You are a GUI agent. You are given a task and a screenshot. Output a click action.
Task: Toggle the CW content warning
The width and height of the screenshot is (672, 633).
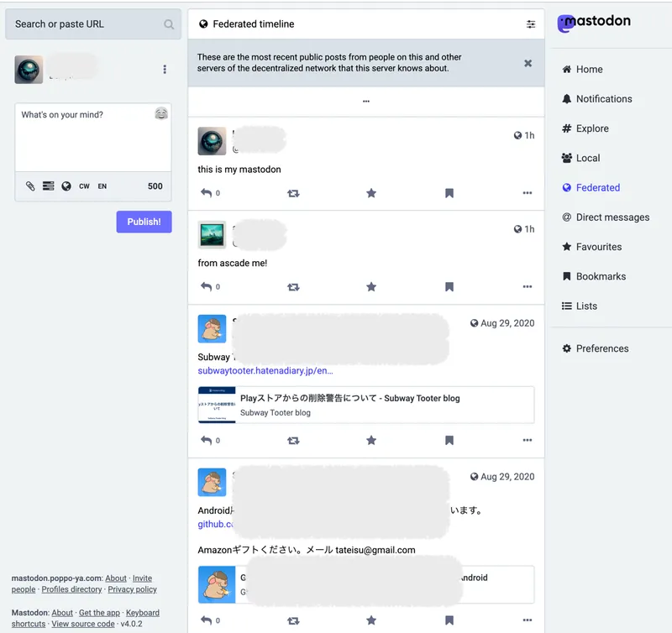(x=84, y=186)
